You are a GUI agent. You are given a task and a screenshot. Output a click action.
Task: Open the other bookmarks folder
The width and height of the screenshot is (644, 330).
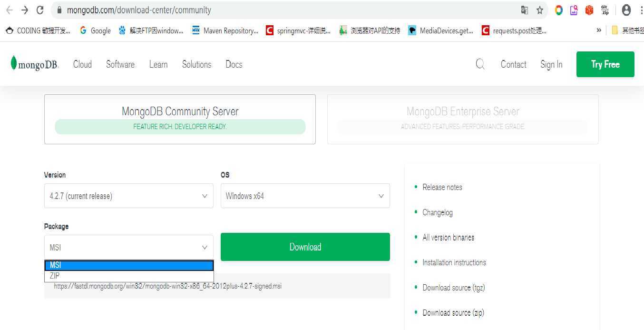(627, 30)
